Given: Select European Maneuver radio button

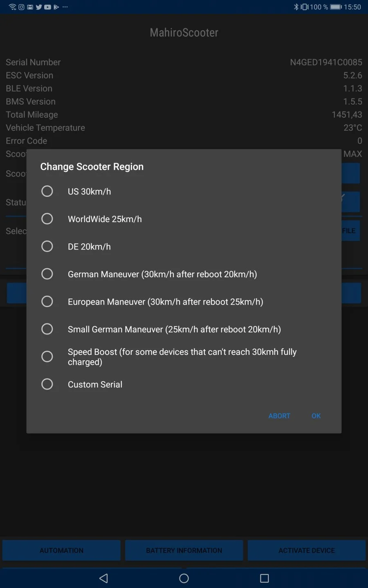Looking at the screenshot, I should tap(47, 302).
